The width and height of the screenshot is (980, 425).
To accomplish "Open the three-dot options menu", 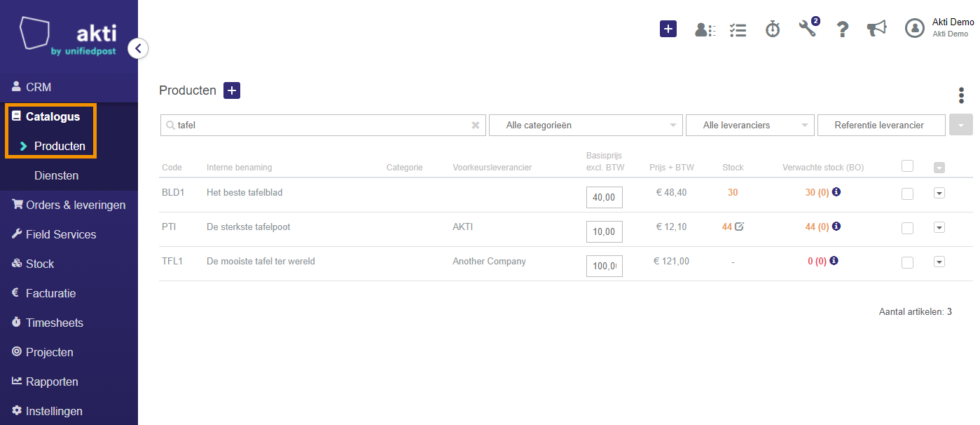I will [961, 95].
